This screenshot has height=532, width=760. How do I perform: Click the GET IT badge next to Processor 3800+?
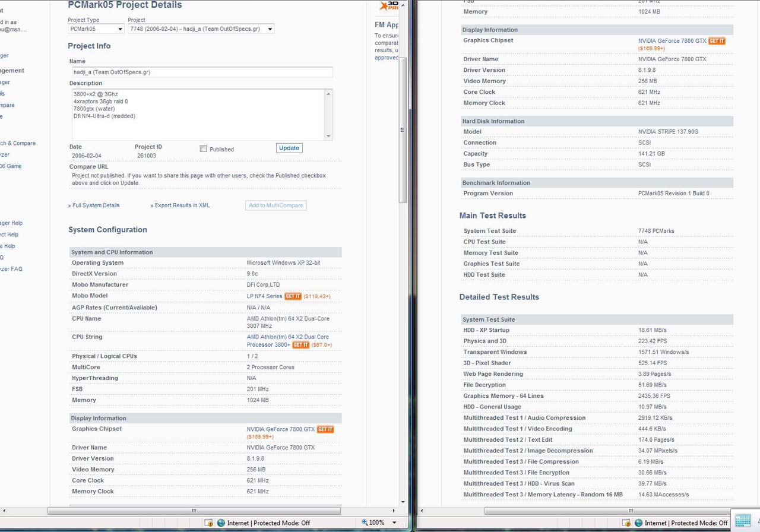[x=301, y=345]
